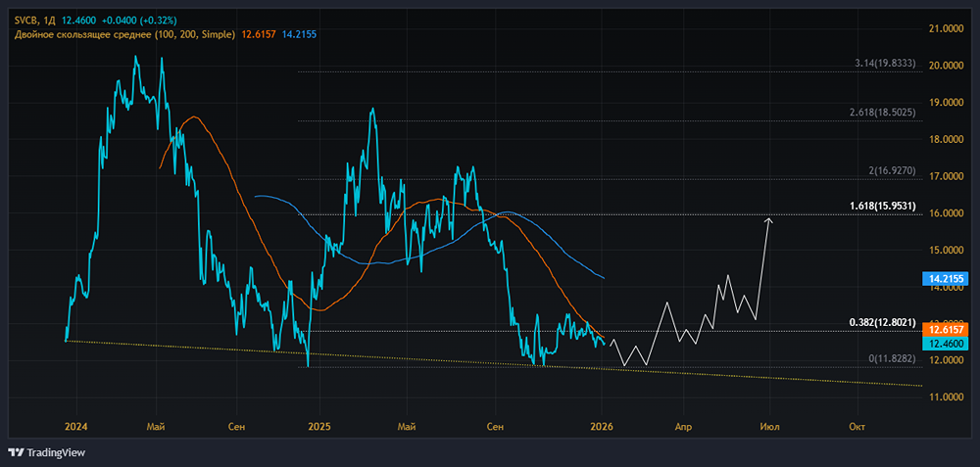Click the cyan 12.4600 last price tag
The height and width of the screenshot is (467, 980).
click(948, 344)
